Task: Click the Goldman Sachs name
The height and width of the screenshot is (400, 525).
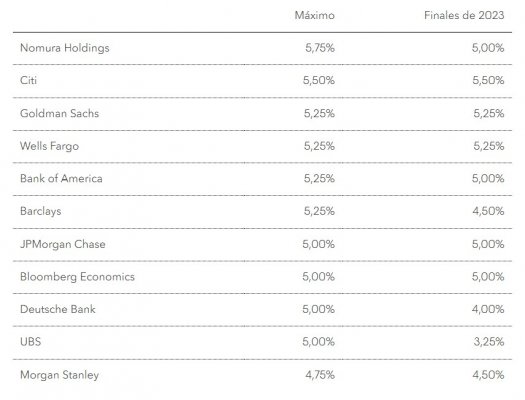Action: (60, 113)
